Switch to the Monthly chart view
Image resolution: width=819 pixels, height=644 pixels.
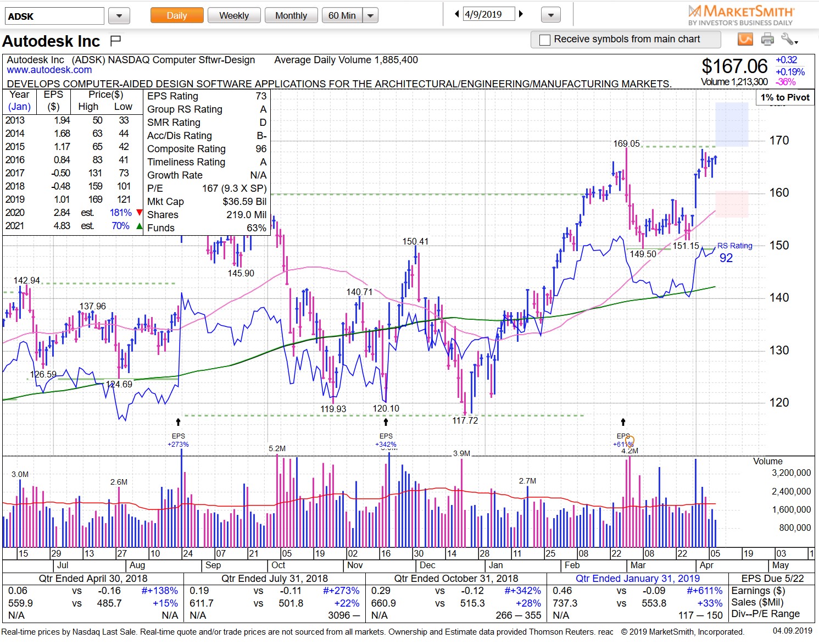click(x=291, y=15)
